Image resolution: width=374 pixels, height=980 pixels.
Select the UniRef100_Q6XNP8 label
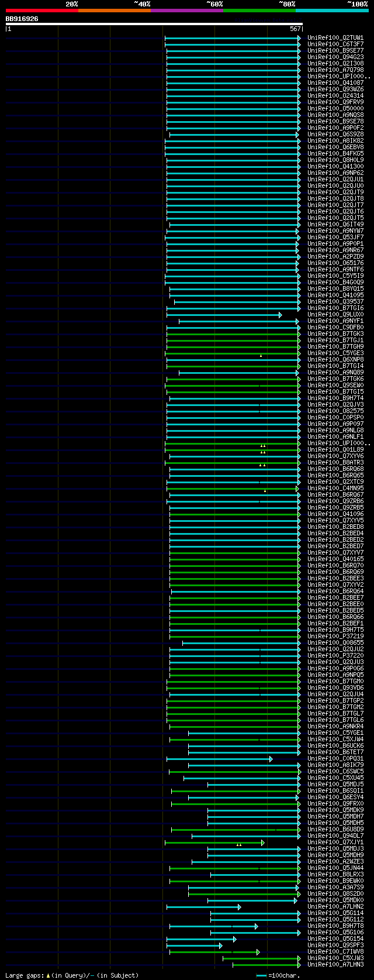click(x=335, y=359)
